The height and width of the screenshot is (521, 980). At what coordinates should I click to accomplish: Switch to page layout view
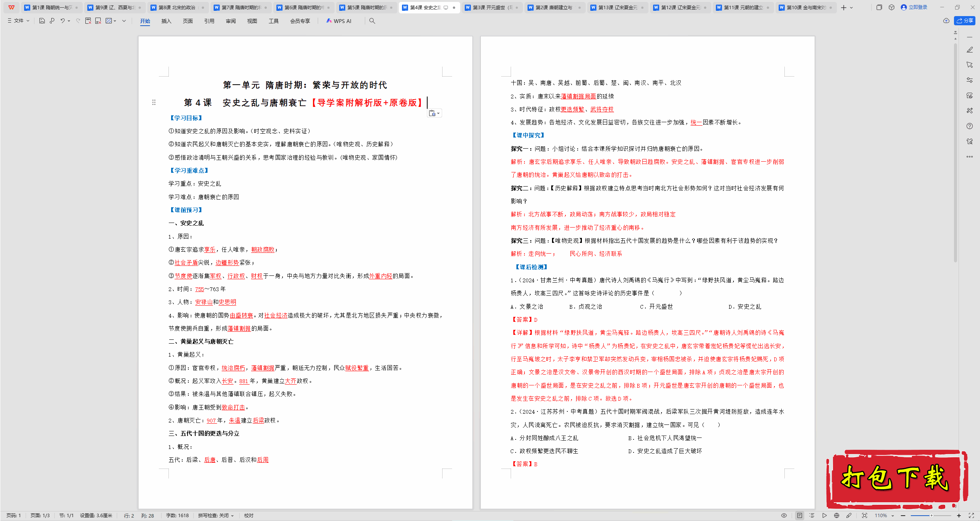(x=800, y=516)
